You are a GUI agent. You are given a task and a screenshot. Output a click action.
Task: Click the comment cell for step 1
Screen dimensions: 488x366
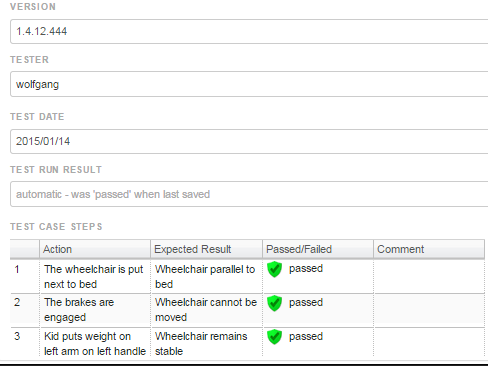[x=429, y=277]
